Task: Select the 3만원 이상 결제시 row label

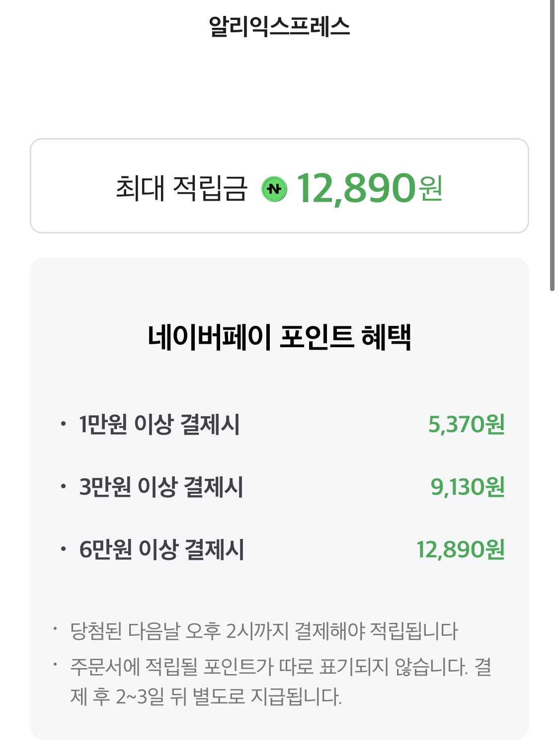Action: (161, 487)
